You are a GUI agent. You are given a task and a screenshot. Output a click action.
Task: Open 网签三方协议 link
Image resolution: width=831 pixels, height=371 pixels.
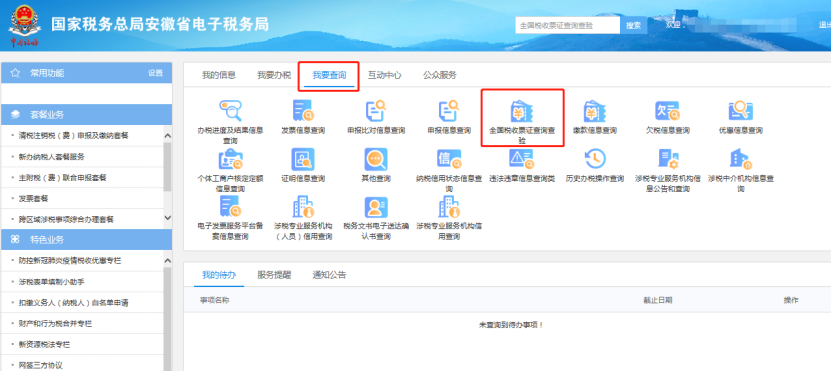pyautogui.click(x=40, y=365)
